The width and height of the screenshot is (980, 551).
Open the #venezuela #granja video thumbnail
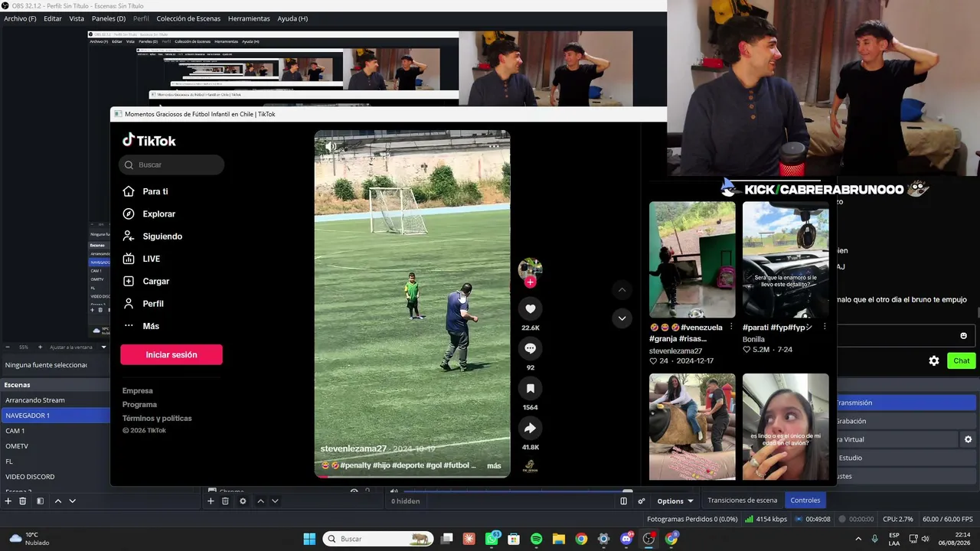point(692,259)
